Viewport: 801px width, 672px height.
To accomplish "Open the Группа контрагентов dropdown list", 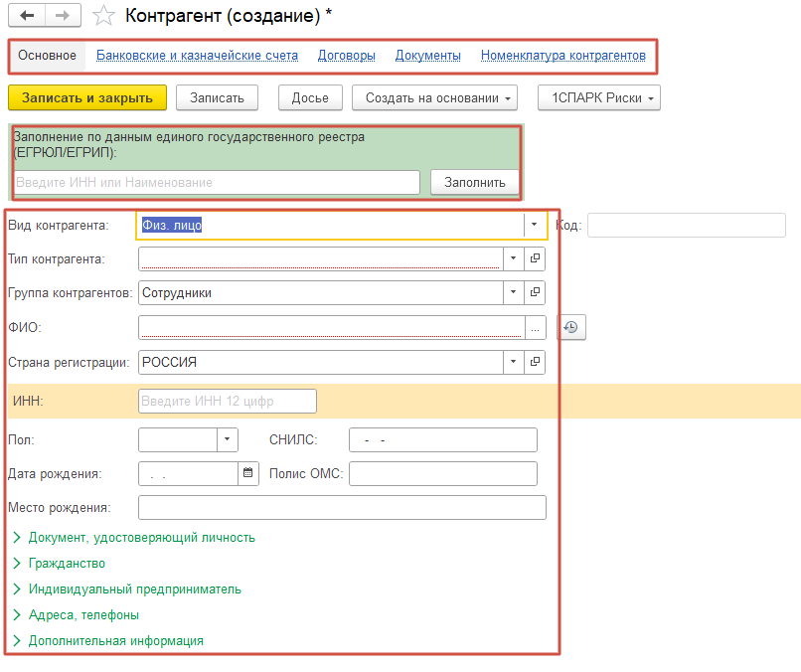I will coord(514,292).
